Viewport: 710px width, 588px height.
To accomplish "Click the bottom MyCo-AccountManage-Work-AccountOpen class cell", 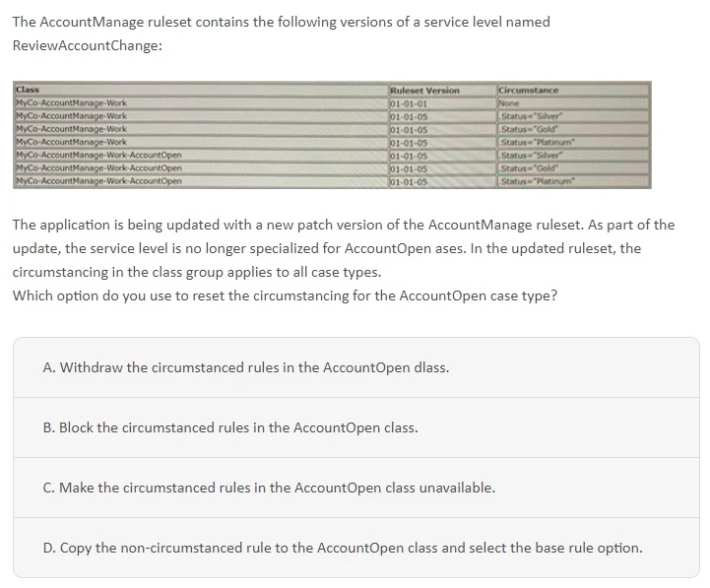I will pos(99,181).
